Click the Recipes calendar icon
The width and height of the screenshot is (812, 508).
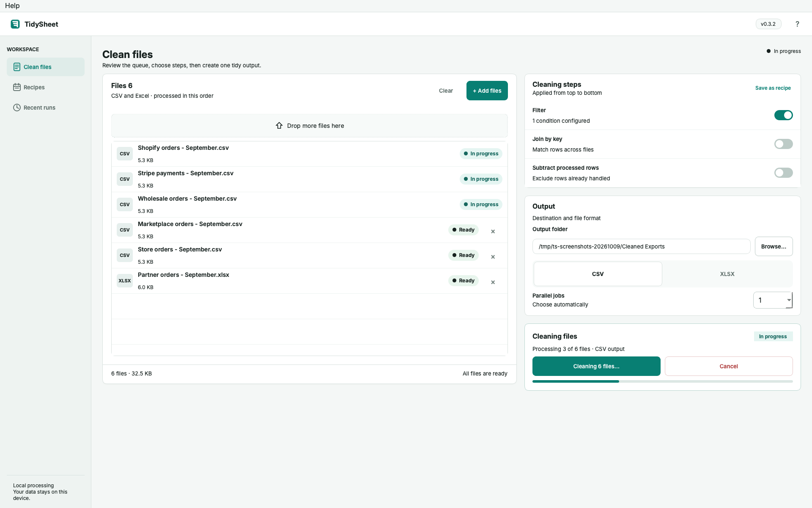(x=17, y=87)
